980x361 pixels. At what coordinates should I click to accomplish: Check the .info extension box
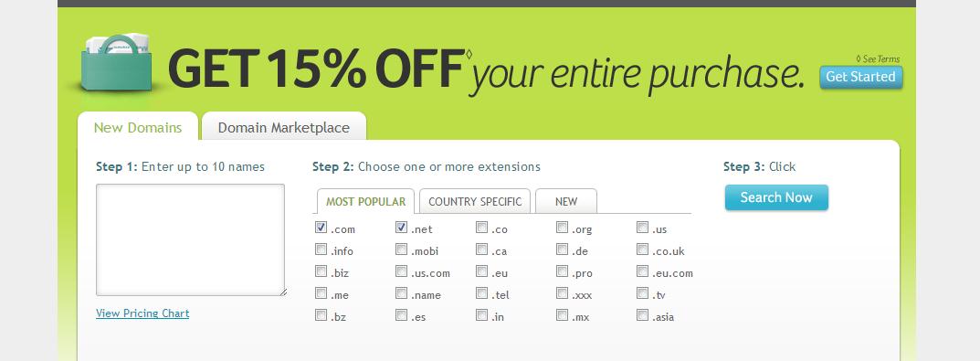click(321, 249)
